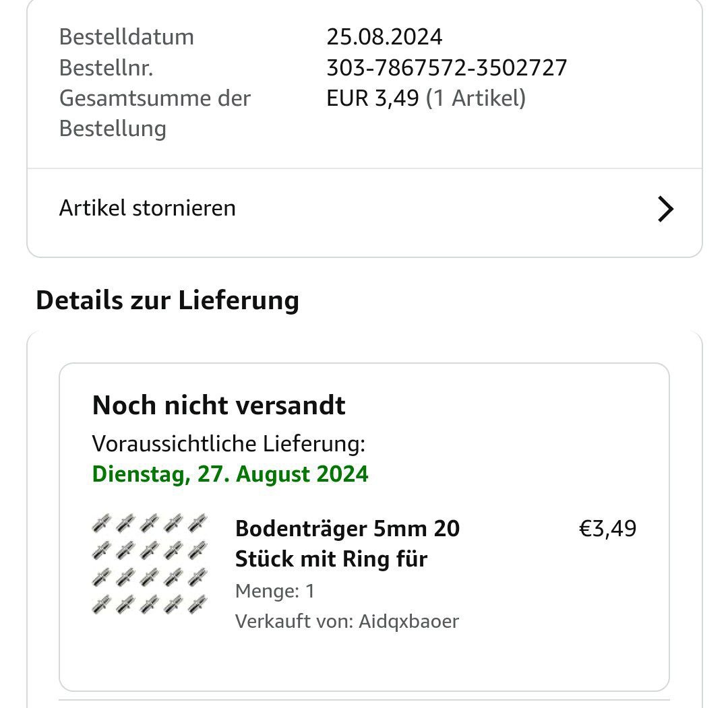The width and height of the screenshot is (728, 708).
Task: Select the order number 303-7867572-3502727
Action: [446, 67]
